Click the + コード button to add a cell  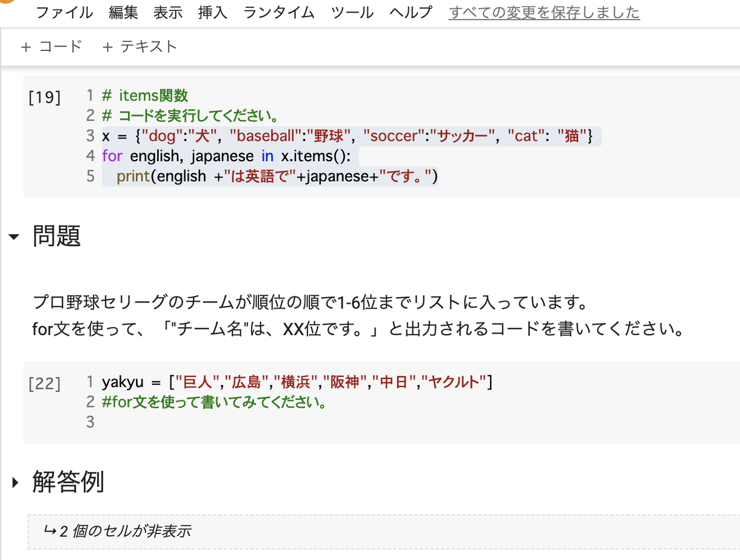point(52,46)
